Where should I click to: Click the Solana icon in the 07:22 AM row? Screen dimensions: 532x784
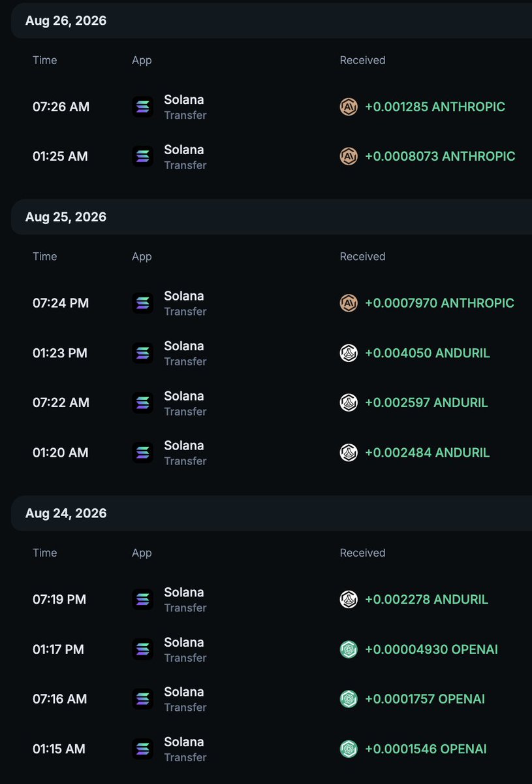142,402
